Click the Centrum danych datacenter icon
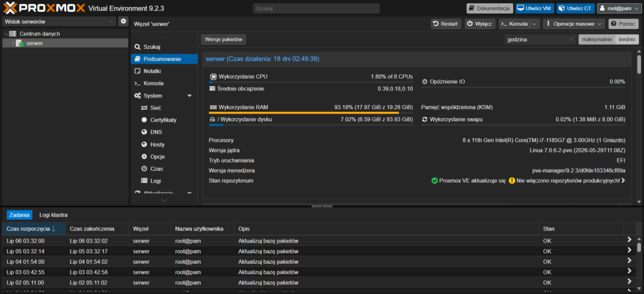Viewport: 644px width, 294px height. point(13,34)
